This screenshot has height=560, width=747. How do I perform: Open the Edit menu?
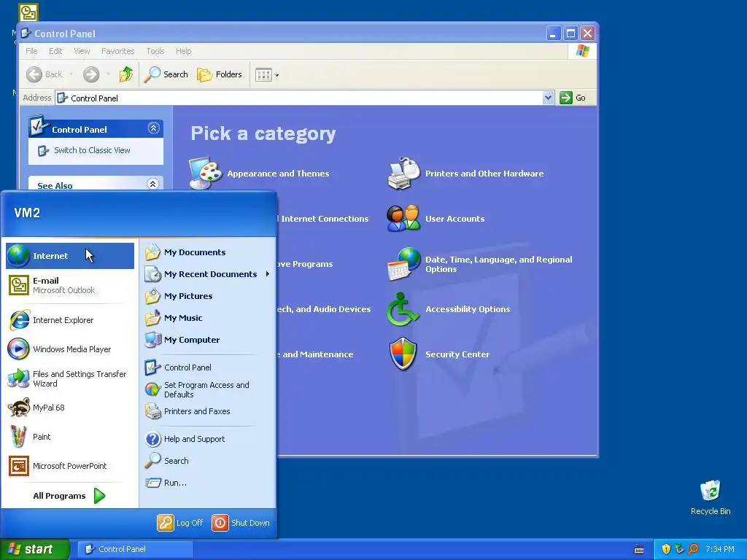(x=55, y=51)
